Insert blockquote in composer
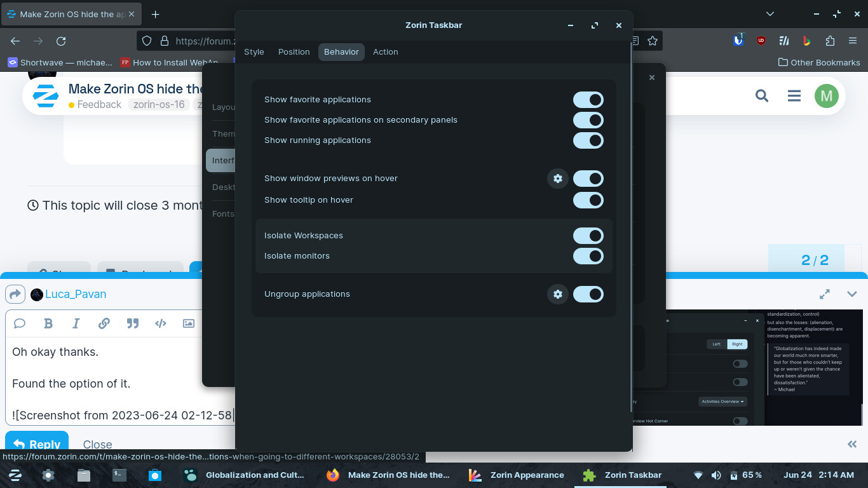Viewport: 868px width, 488px height. pyautogui.click(x=132, y=323)
